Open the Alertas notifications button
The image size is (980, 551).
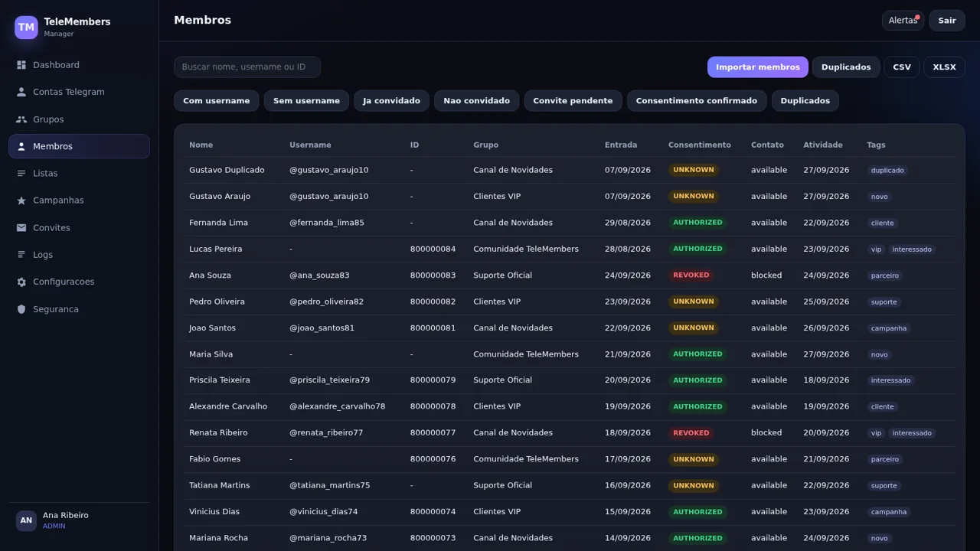[903, 21]
